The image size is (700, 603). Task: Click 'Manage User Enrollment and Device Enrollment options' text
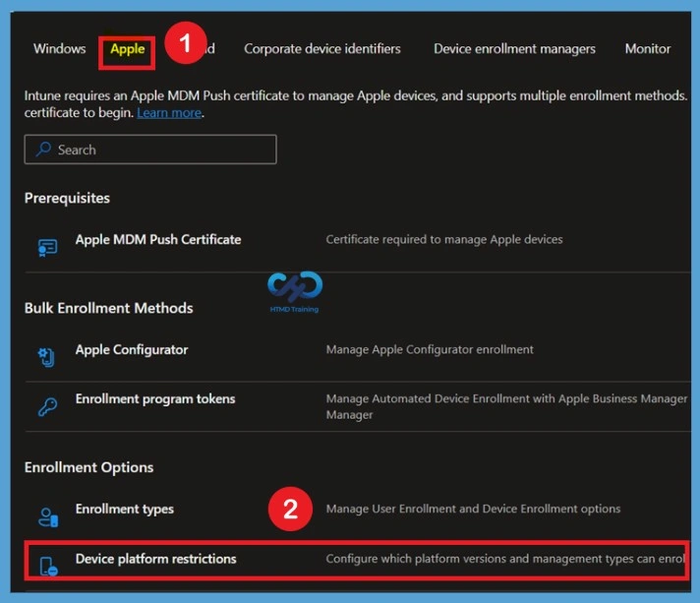coord(473,510)
